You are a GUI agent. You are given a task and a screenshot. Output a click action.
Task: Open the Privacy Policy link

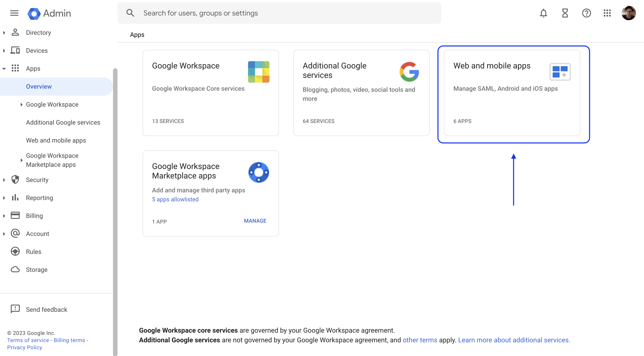(24, 347)
